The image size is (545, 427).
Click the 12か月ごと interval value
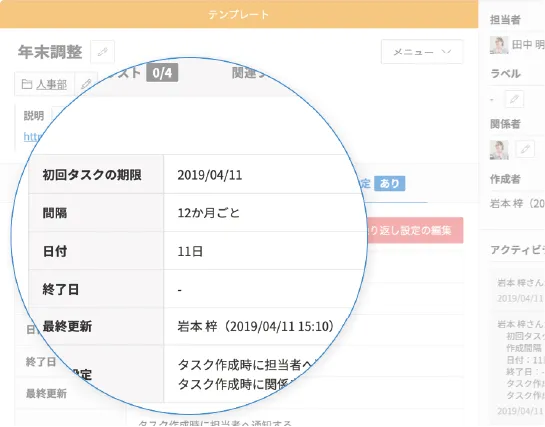coord(209,213)
